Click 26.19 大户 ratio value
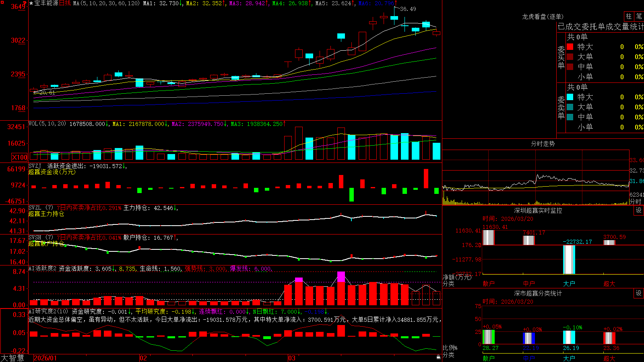 (571, 348)
